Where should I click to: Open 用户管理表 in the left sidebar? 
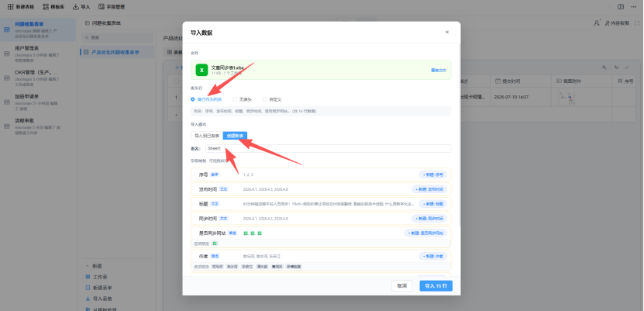38,54
